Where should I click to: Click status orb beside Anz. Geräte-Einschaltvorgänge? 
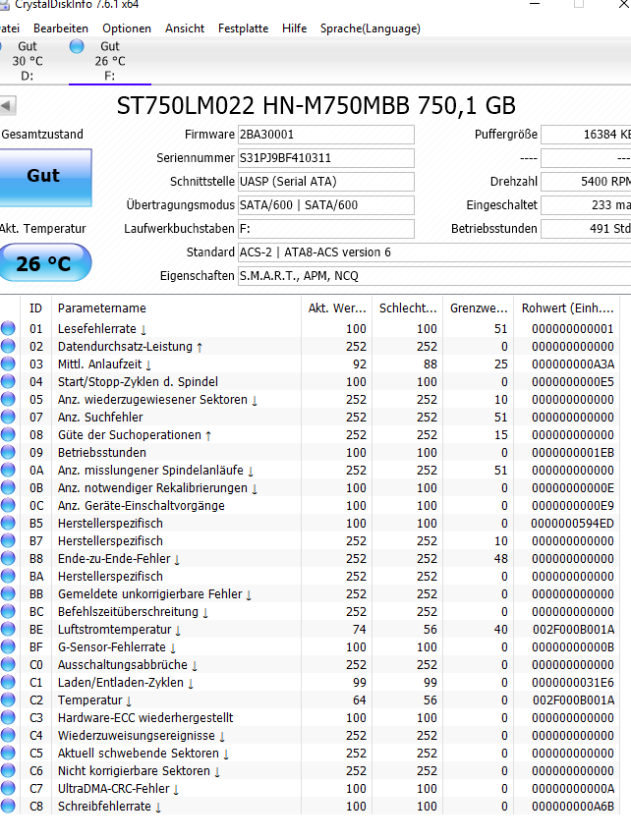tap(8, 505)
